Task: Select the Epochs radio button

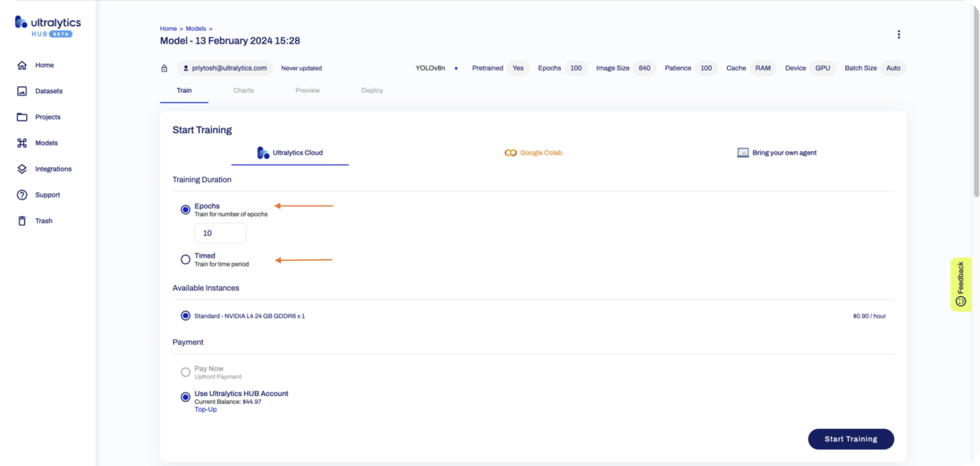Action: [185, 210]
